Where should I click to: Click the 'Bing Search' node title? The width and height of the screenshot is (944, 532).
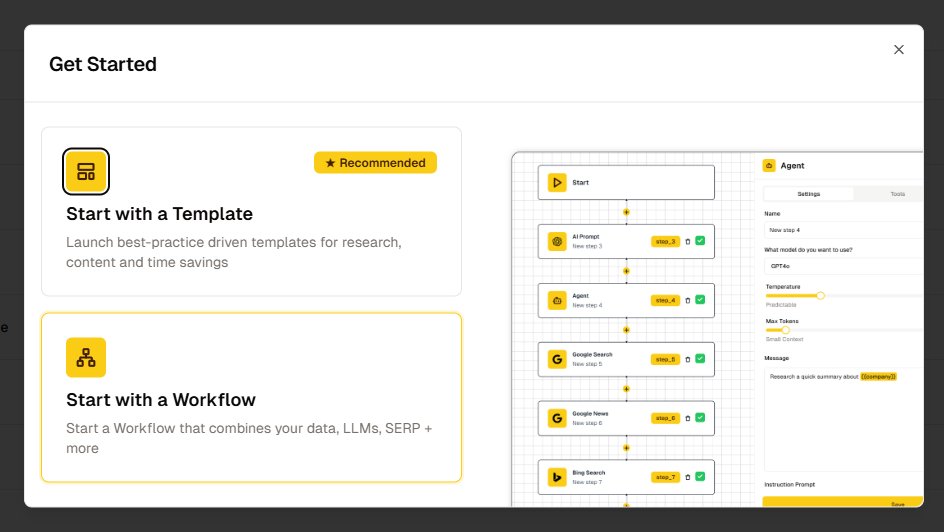[588, 472]
